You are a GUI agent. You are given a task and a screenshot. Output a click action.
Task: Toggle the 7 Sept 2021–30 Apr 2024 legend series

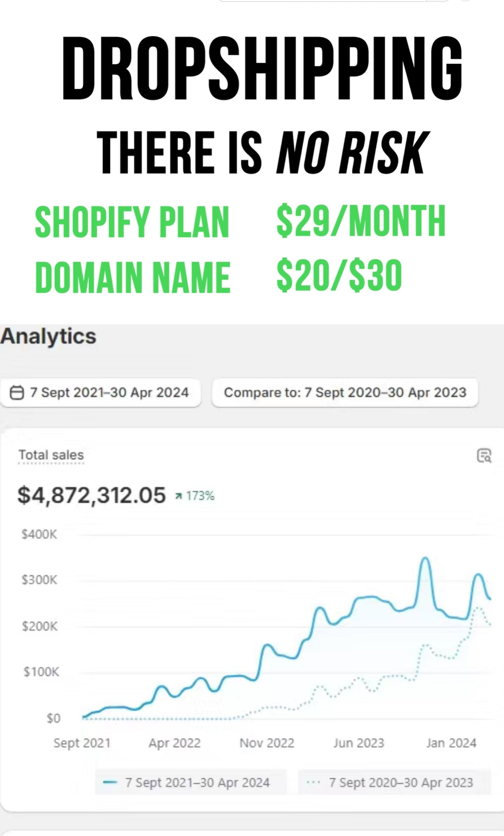click(x=197, y=782)
